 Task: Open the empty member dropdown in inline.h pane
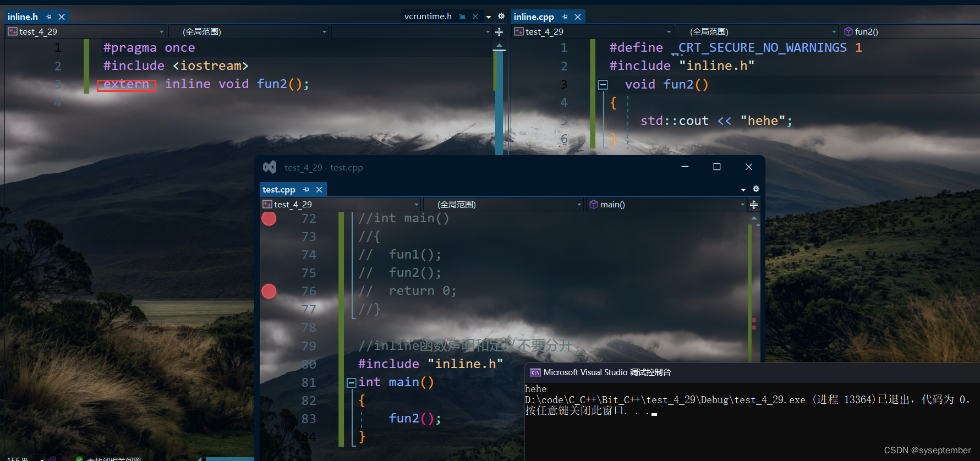click(411, 32)
